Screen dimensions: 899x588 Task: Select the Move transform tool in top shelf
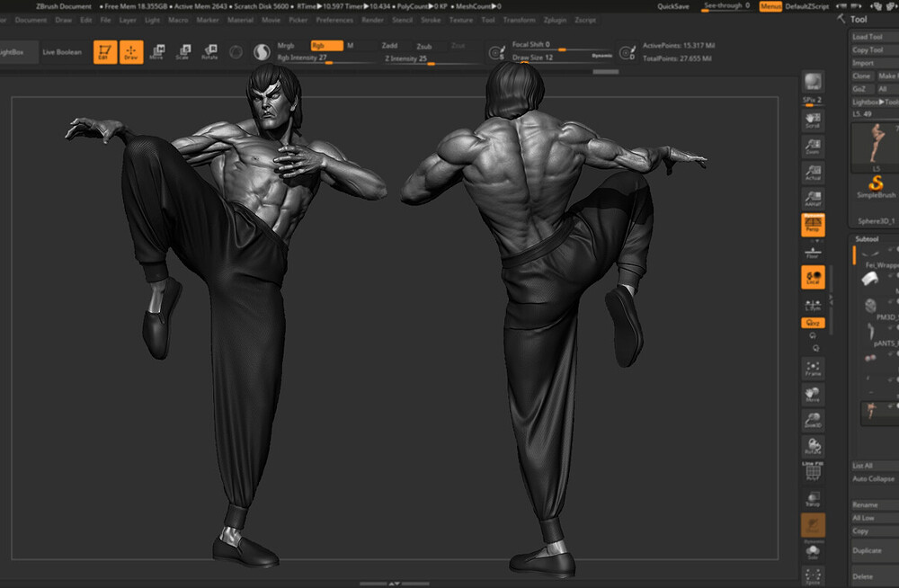(x=157, y=52)
